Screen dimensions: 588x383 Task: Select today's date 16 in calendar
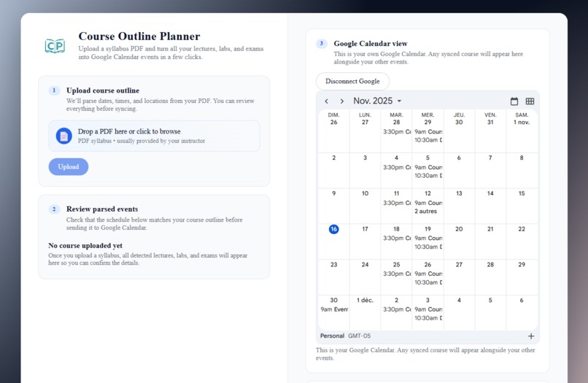tap(333, 229)
